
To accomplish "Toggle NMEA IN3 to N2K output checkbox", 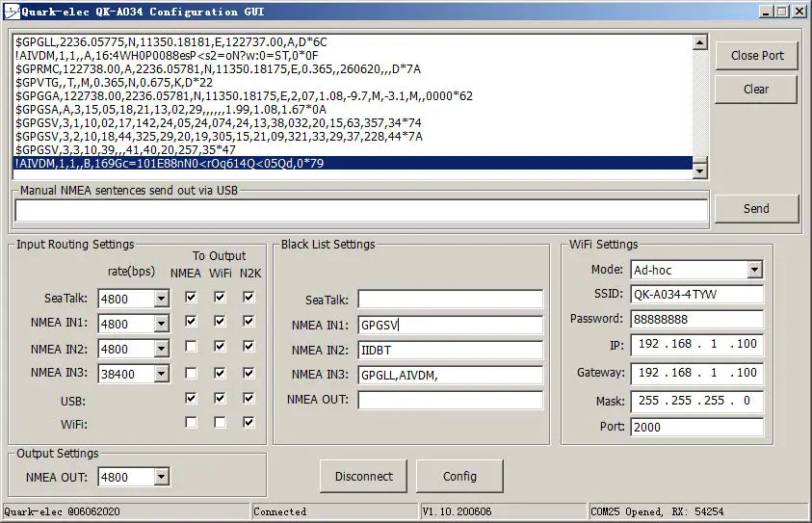I will [249, 373].
